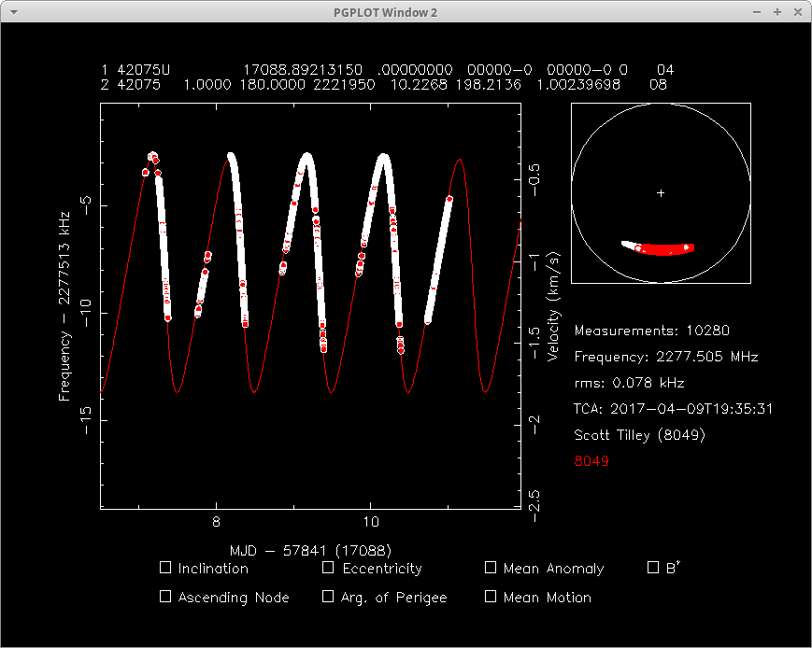The width and height of the screenshot is (812, 648).
Task: Click the red 8049 site label
Action: pyautogui.click(x=591, y=460)
